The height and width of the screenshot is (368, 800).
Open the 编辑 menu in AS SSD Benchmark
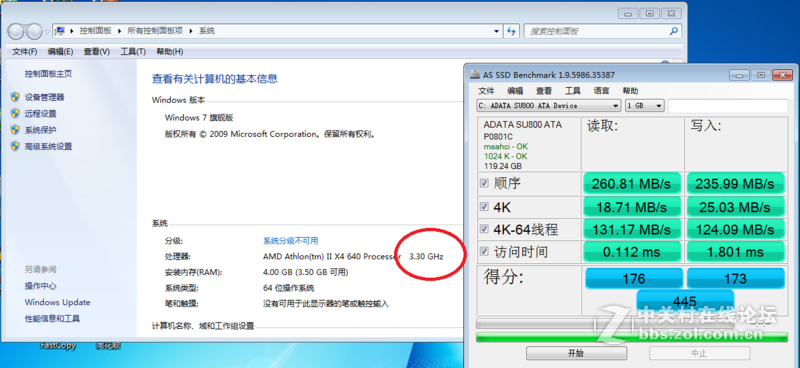pos(515,91)
